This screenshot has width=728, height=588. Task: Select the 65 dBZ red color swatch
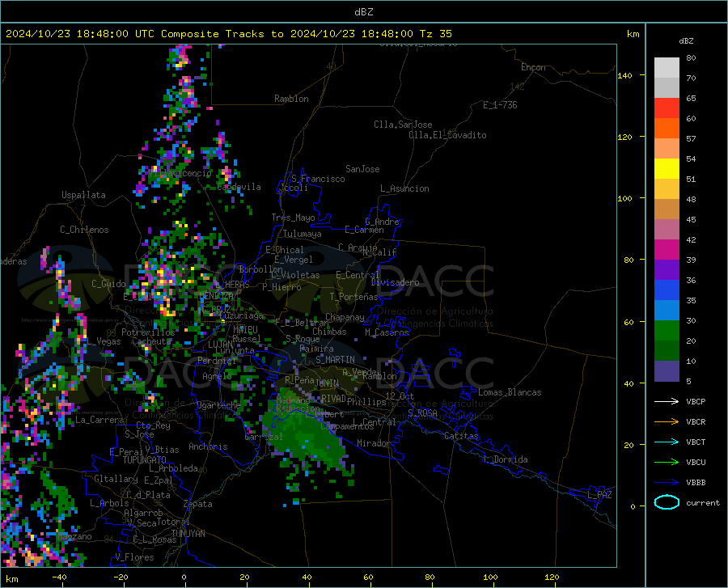pyautogui.click(x=667, y=108)
